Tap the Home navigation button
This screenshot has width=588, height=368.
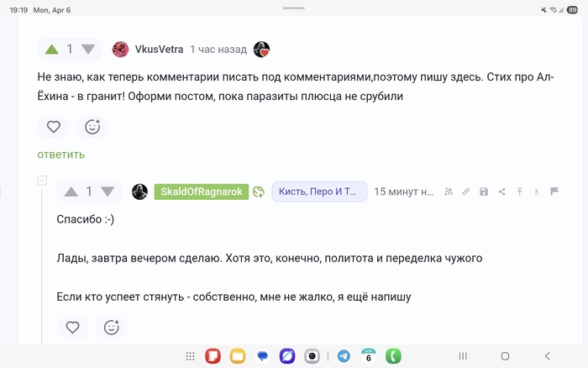pyautogui.click(x=505, y=356)
